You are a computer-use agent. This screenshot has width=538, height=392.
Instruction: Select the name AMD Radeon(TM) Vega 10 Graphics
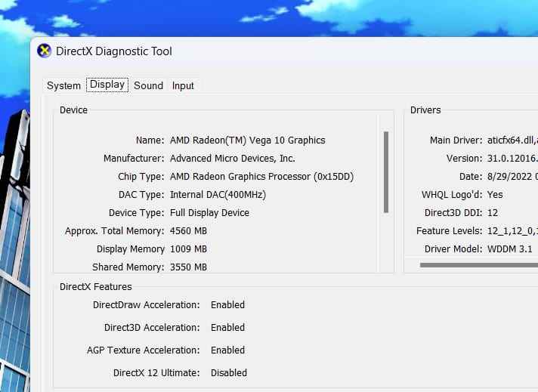pyautogui.click(x=248, y=140)
